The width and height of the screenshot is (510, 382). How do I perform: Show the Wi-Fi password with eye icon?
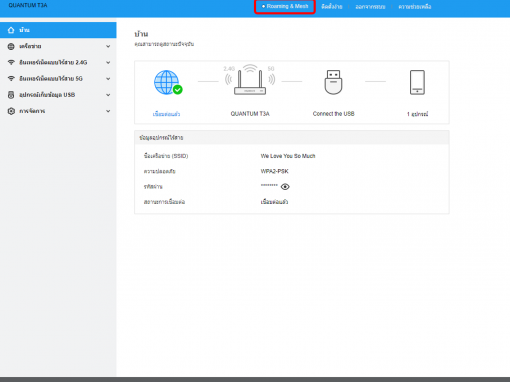coord(285,187)
